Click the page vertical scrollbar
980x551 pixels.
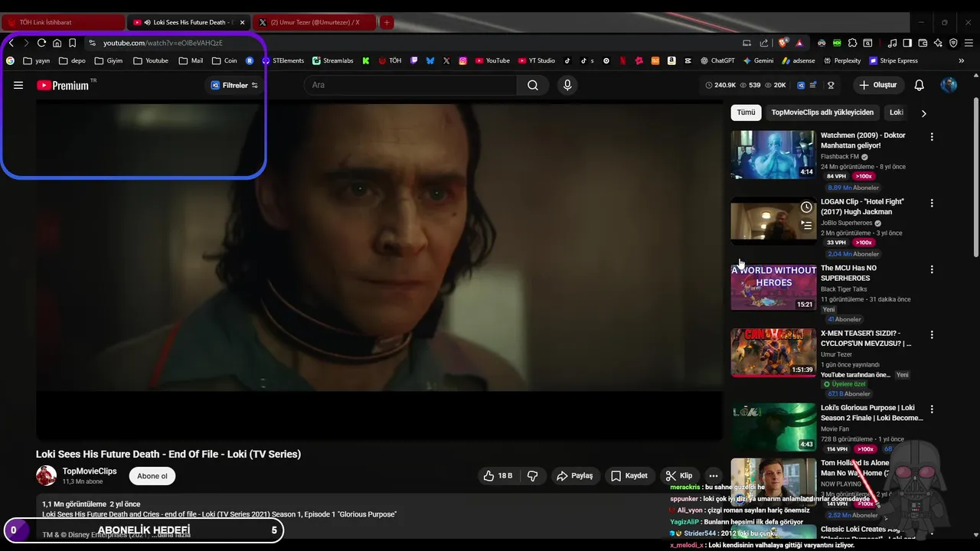coord(975,176)
